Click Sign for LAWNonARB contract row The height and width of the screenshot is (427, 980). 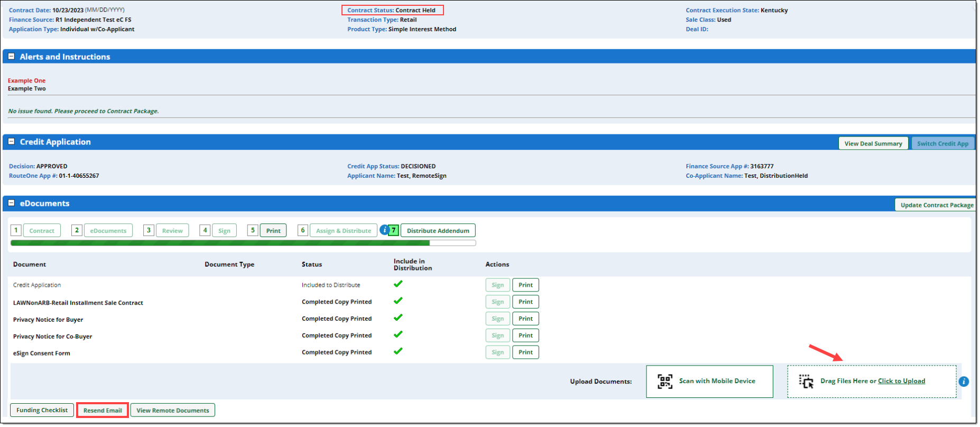tap(498, 302)
